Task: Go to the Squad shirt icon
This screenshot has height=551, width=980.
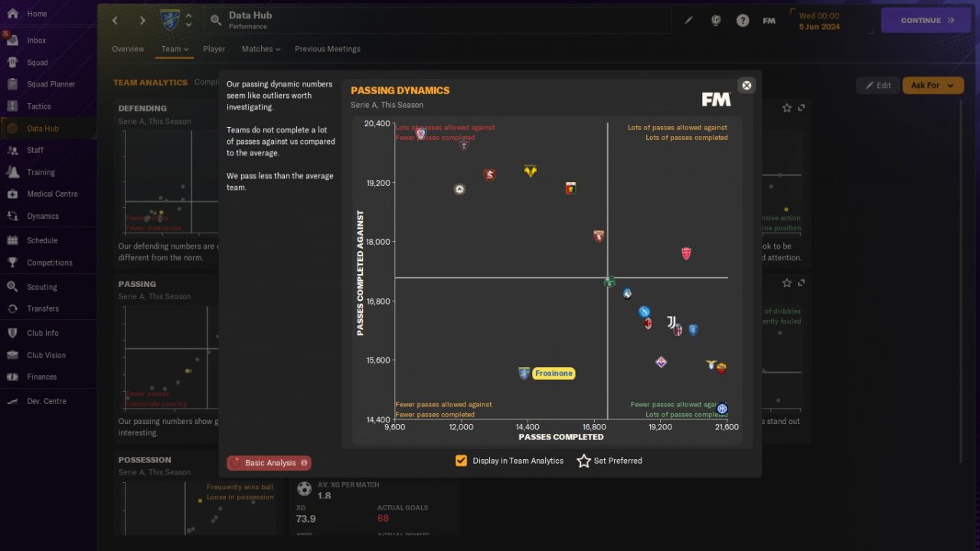Action: (x=12, y=63)
